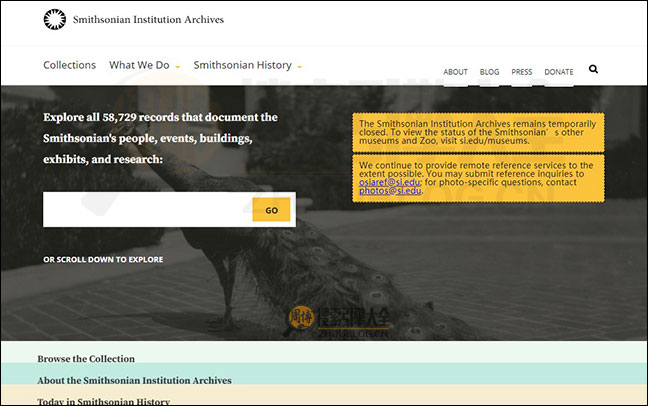Focus the records search input field
This screenshot has height=406, width=648.
point(145,210)
